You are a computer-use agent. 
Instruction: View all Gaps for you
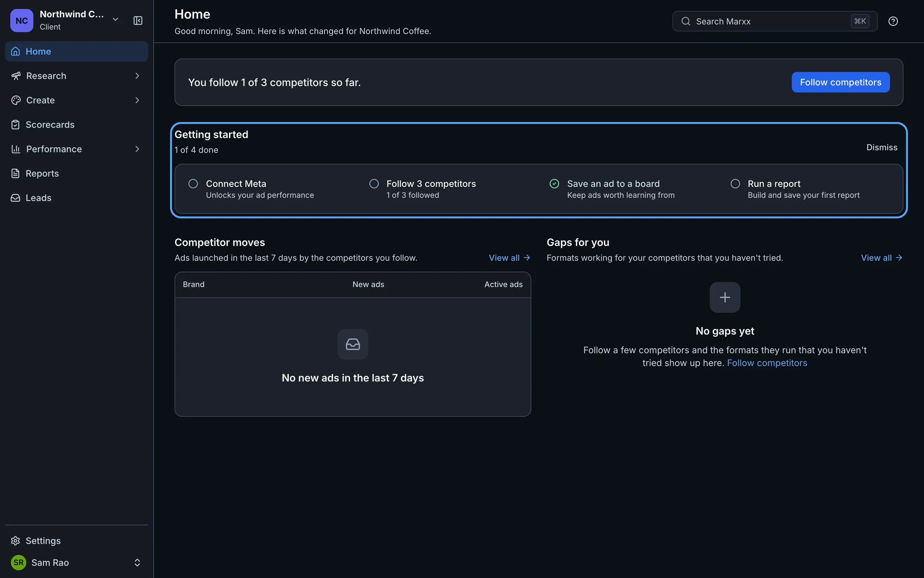click(882, 258)
